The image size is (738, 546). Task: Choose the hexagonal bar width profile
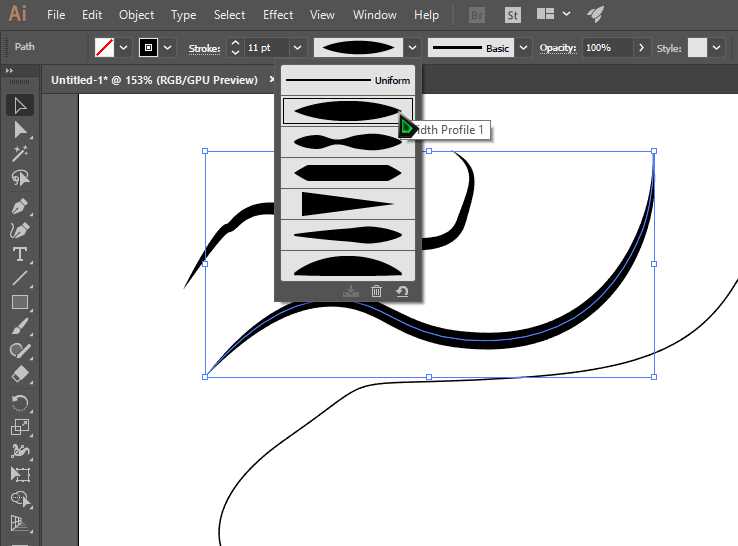click(348, 173)
